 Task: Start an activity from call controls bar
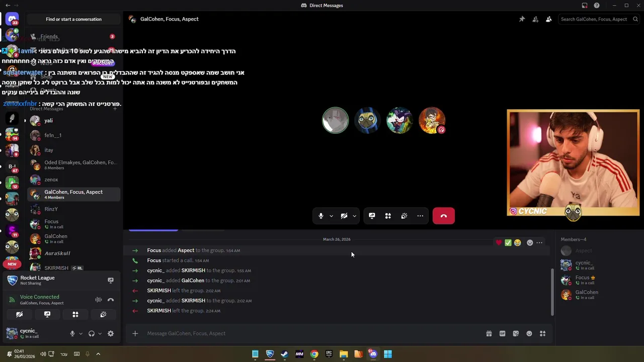388,216
